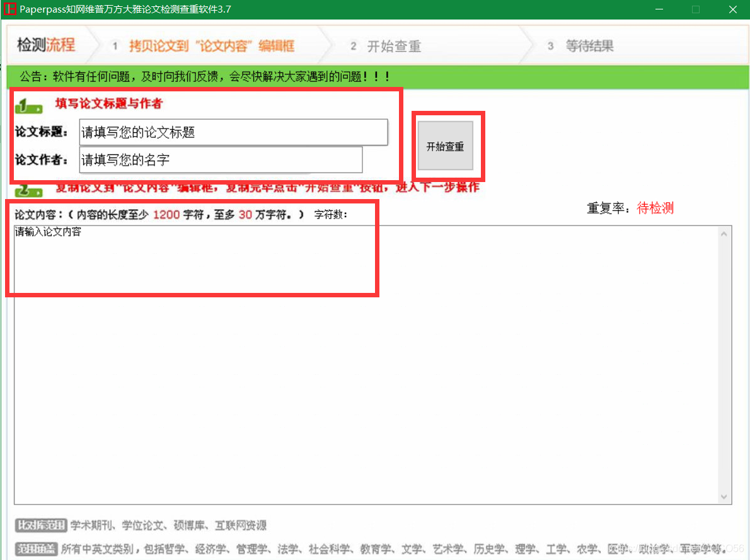Click the 论文标题 title input field
Screen dimensions: 750x560
tap(233, 132)
